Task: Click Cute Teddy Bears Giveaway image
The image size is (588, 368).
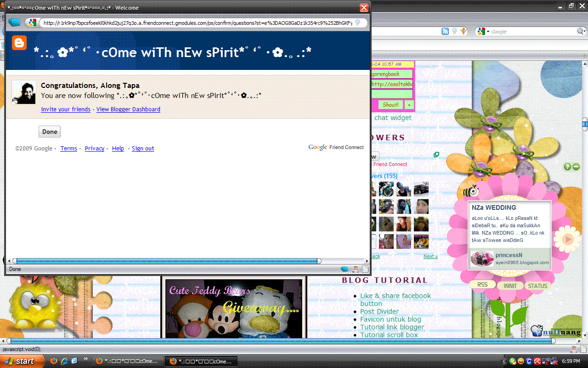Action: coord(234,308)
